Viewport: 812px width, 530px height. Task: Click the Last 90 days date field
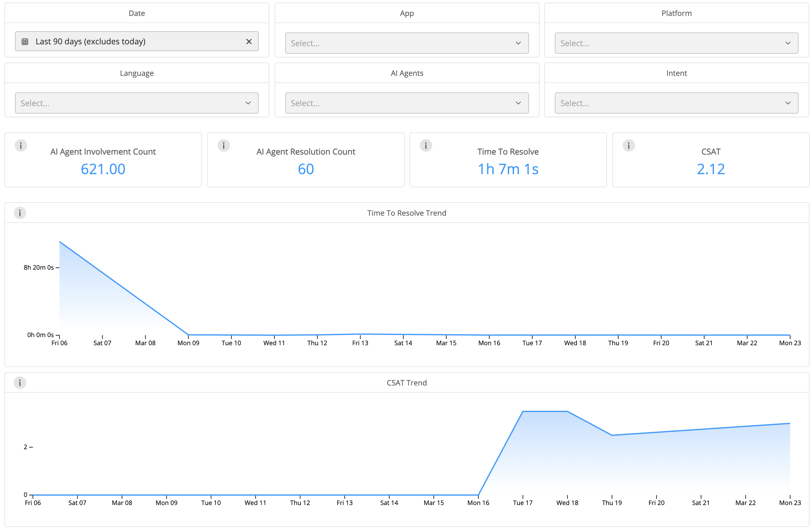click(130, 42)
